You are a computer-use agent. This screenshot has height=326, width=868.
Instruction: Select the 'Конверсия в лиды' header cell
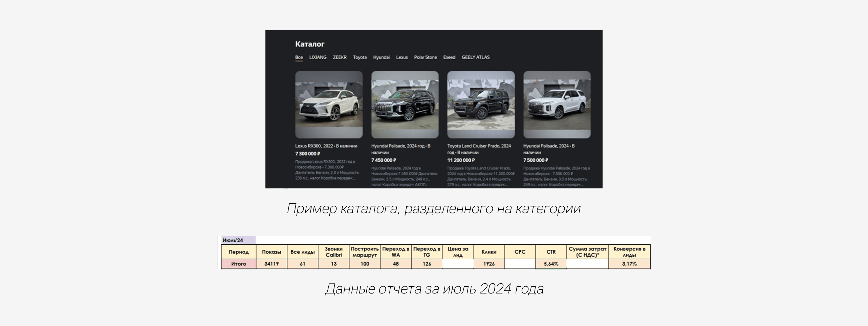[629, 252]
